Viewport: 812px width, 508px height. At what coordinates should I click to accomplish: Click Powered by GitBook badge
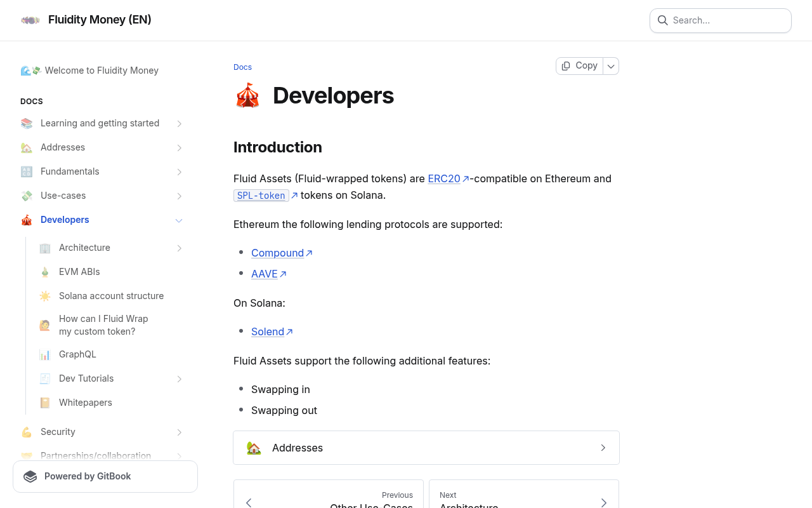pos(105,476)
